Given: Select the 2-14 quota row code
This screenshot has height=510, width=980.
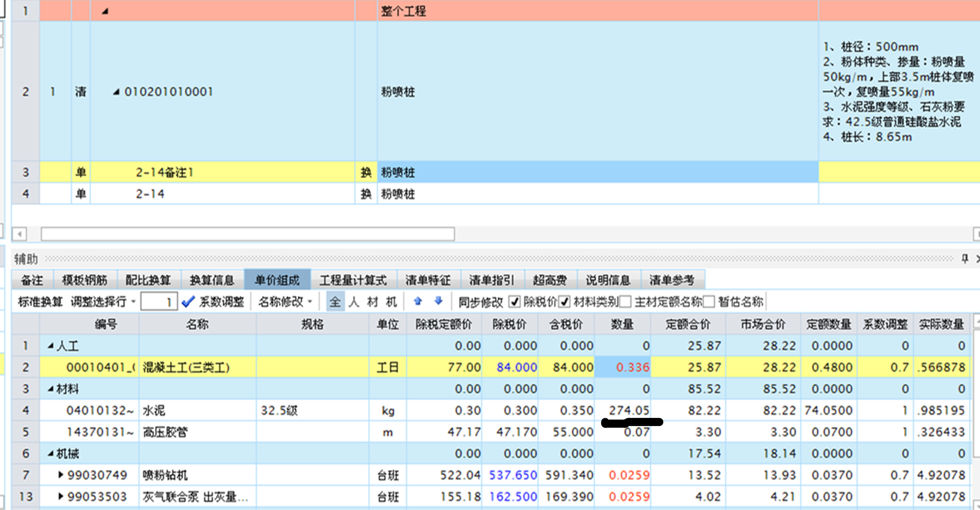Looking at the screenshot, I should (x=150, y=194).
